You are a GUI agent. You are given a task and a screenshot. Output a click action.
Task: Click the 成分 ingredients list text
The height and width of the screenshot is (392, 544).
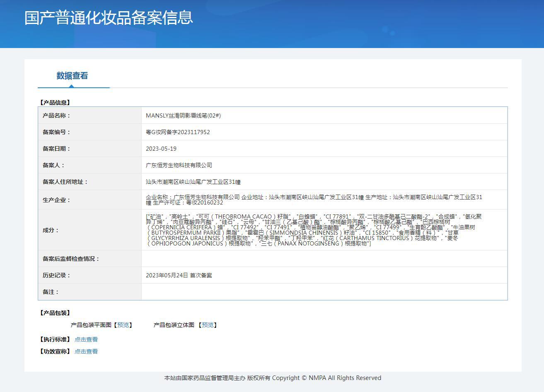pyautogui.click(x=314, y=230)
